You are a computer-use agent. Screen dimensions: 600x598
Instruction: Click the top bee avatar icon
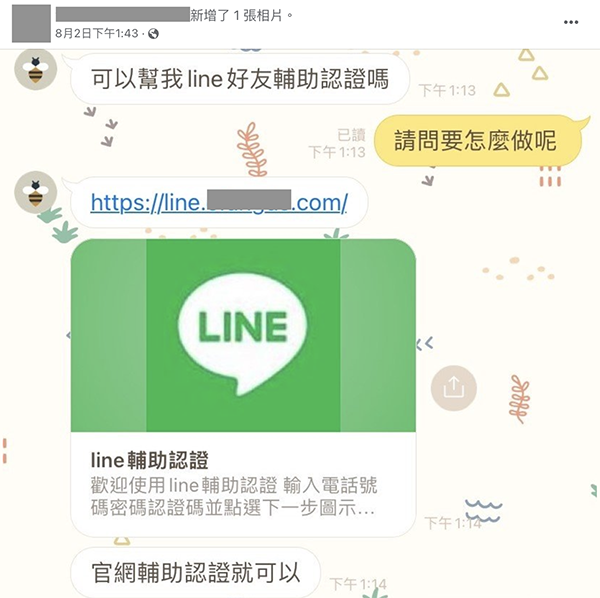[x=36, y=69]
